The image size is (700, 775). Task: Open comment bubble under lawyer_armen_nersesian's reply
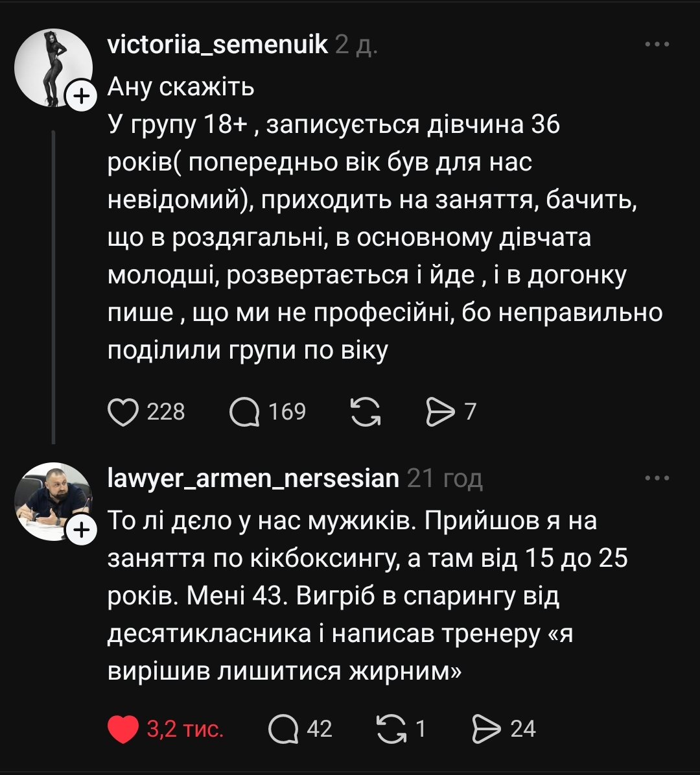click(x=284, y=728)
